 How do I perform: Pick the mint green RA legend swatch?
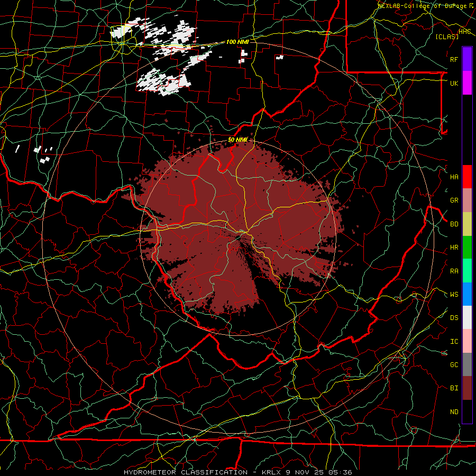click(467, 271)
